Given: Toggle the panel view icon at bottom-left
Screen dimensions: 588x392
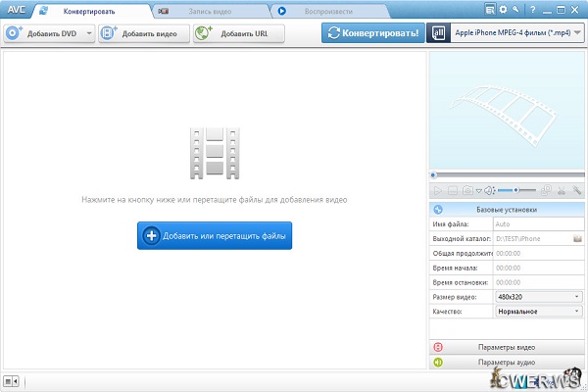Looking at the screenshot, I should tap(11, 380).
